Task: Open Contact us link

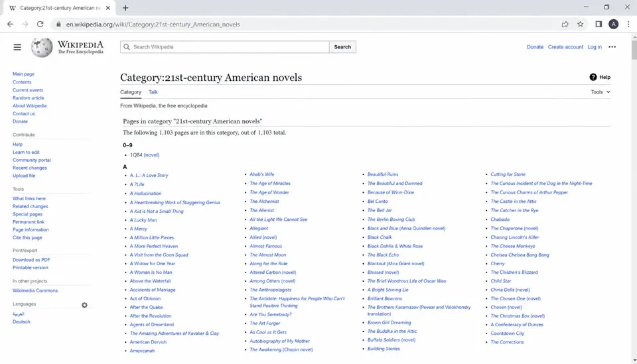Action: 24,113
